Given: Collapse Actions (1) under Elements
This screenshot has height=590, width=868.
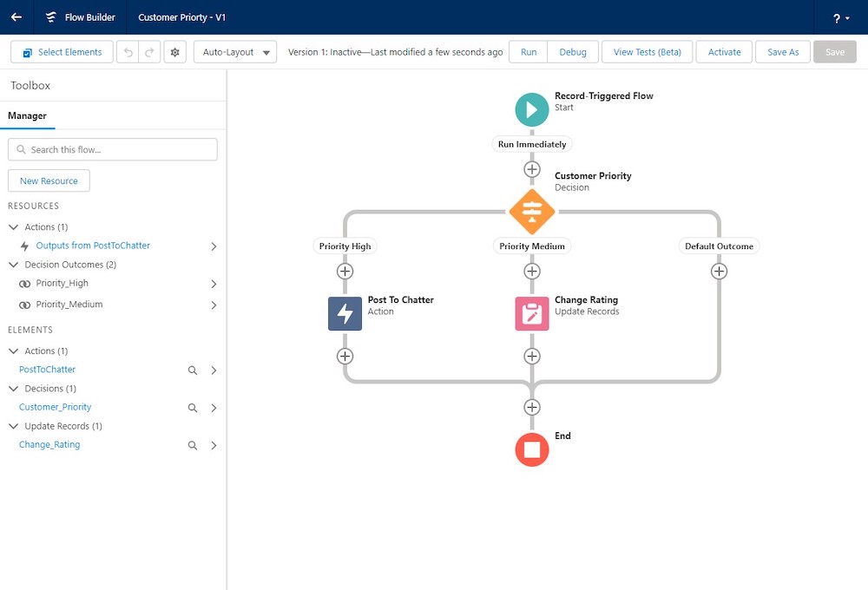Looking at the screenshot, I should coord(14,351).
